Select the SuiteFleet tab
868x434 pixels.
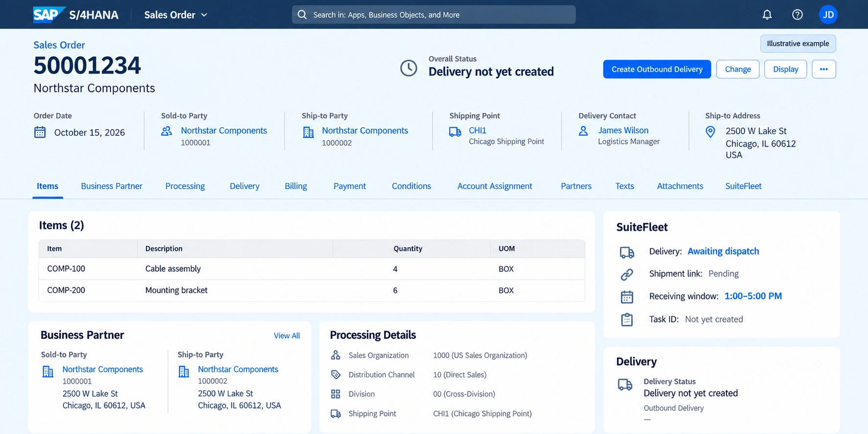(x=743, y=186)
